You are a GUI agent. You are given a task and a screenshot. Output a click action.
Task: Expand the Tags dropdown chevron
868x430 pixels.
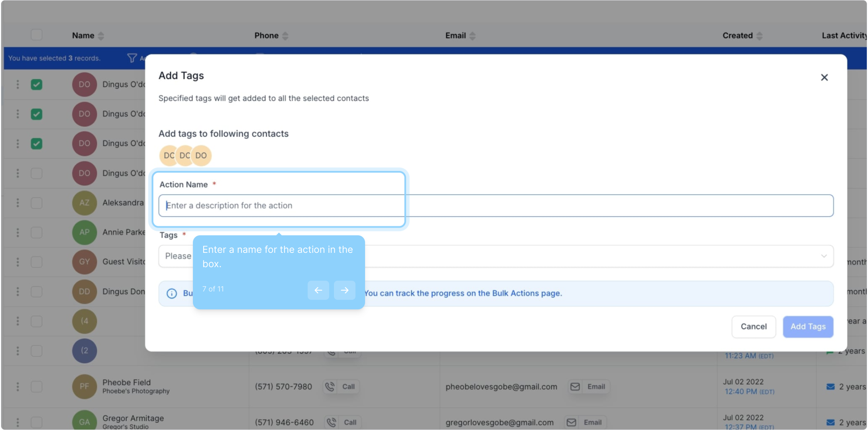tap(823, 256)
